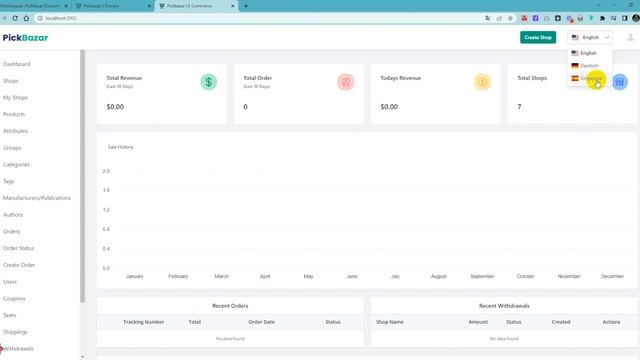Click the PickBazar logo
The image size is (640, 360).
click(25, 38)
